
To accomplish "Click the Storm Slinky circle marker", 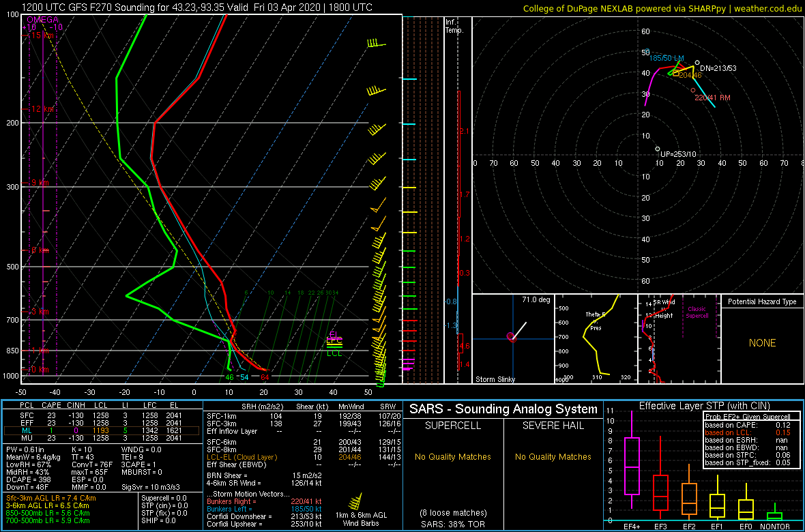I will [x=511, y=336].
